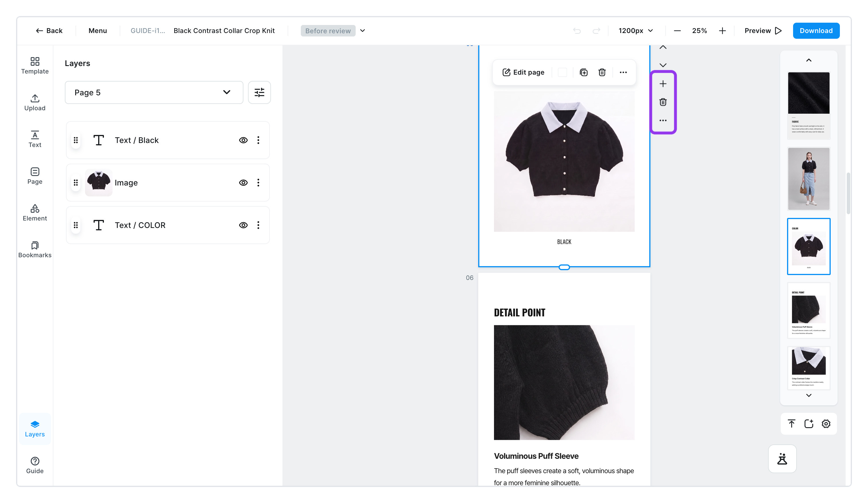Click the Back button

point(49,31)
